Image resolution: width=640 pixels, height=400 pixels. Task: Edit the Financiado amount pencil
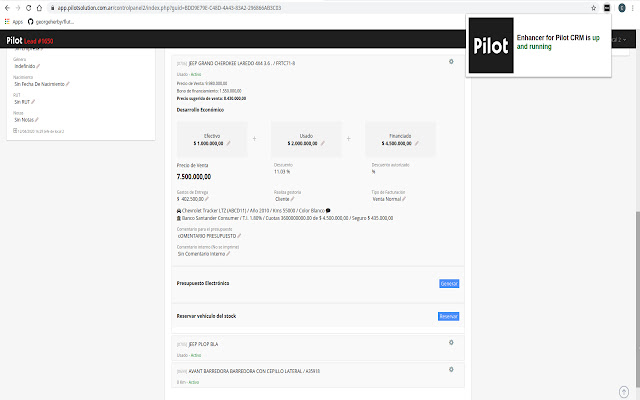tap(417, 143)
